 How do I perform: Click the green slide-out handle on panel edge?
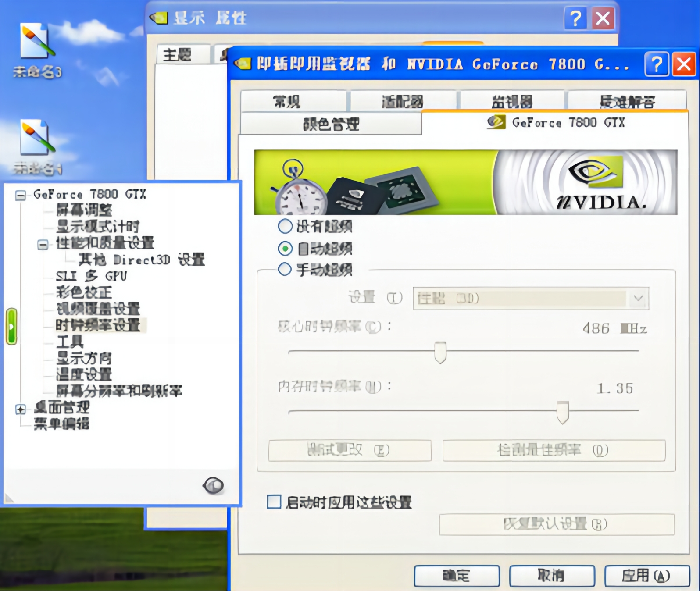[x=11, y=326]
